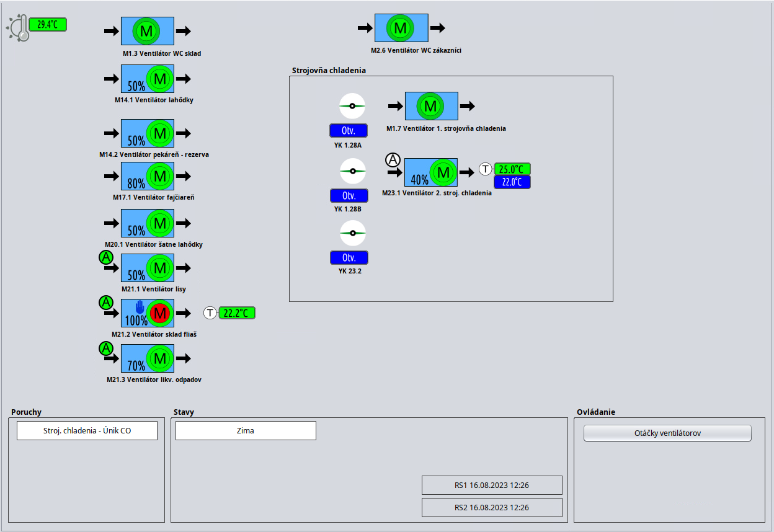Viewport: 774px width, 532px height.
Task: Toggle auto mode indicator on M21.1 Ventilátor lisy
Action: [106, 257]
